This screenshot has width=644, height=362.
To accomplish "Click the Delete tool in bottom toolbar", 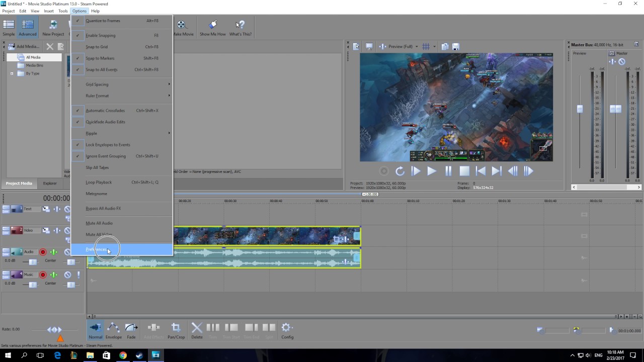I will pyautogui.click(x=197, y=330).
